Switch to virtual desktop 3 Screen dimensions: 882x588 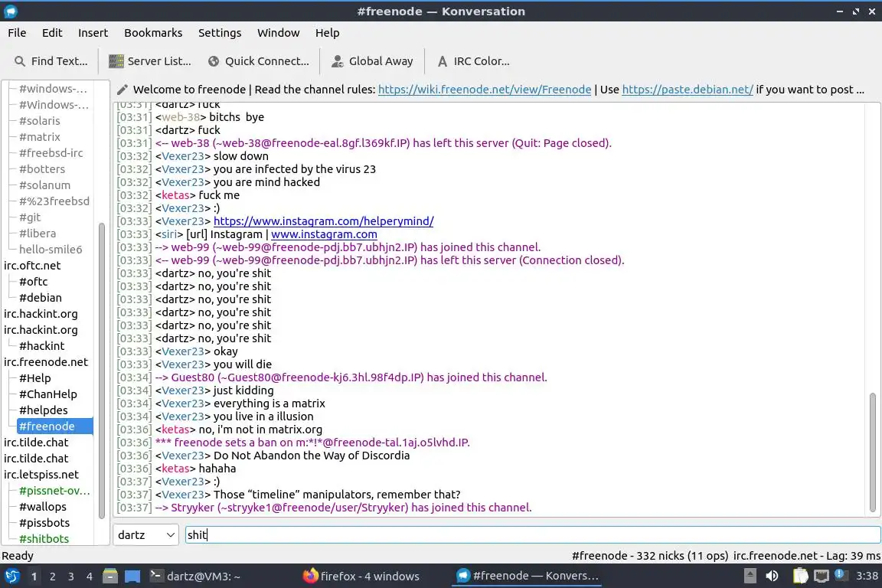click(x=71, y=577)
